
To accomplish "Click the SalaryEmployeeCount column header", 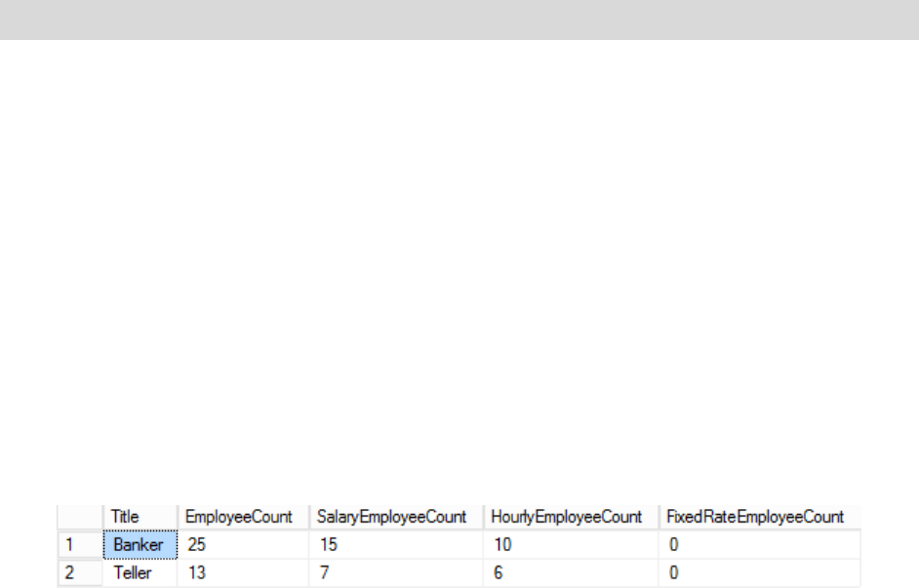I will (397, 517).
